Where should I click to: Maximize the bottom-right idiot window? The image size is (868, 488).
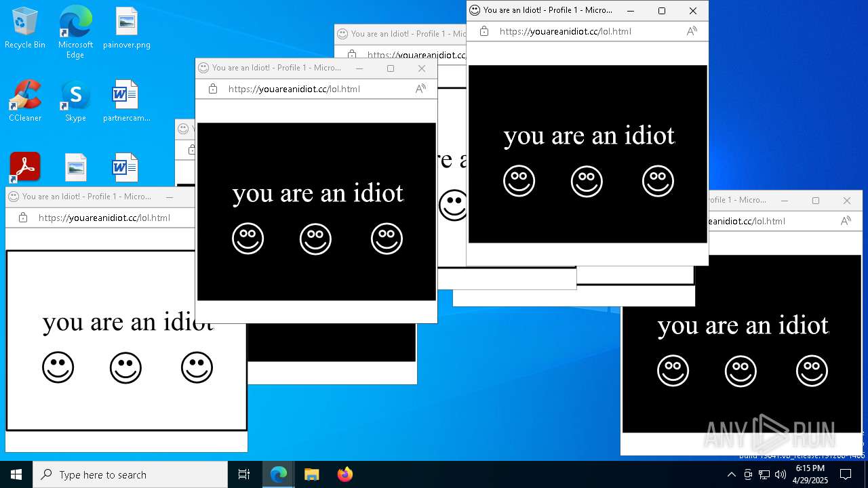click(816, 201)
